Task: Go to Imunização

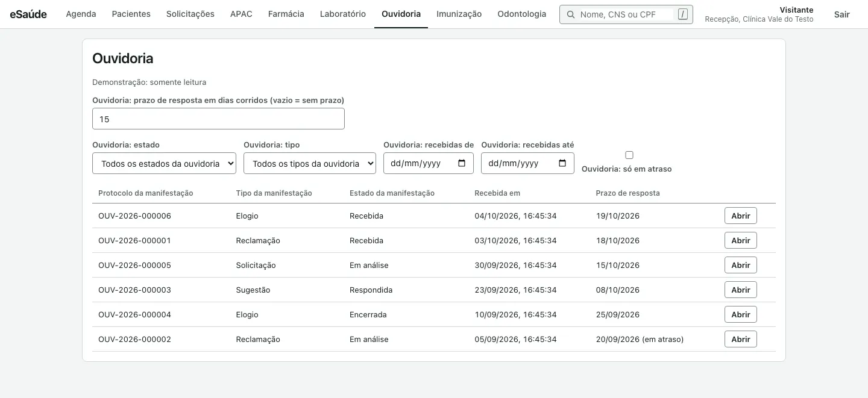Action: click(x=459, y=14)
